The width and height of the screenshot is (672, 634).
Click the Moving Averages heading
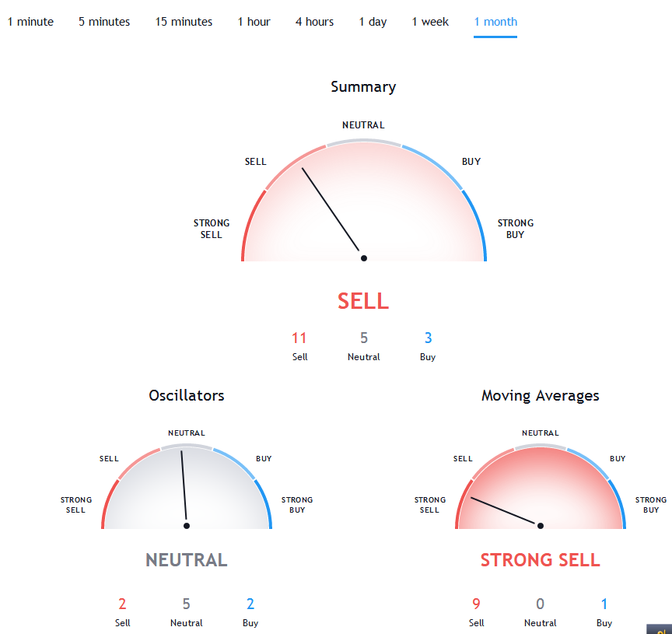(x=540, y=395)
